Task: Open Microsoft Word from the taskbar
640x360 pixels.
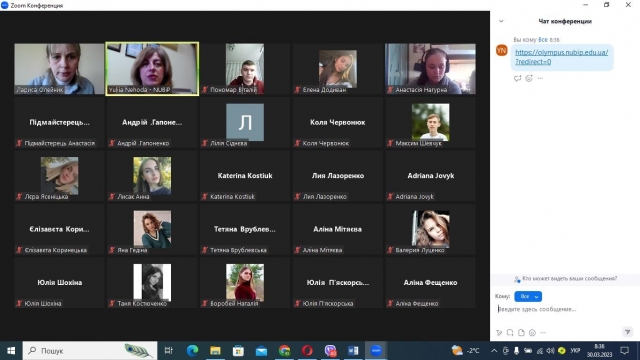Action: point(353,351)
